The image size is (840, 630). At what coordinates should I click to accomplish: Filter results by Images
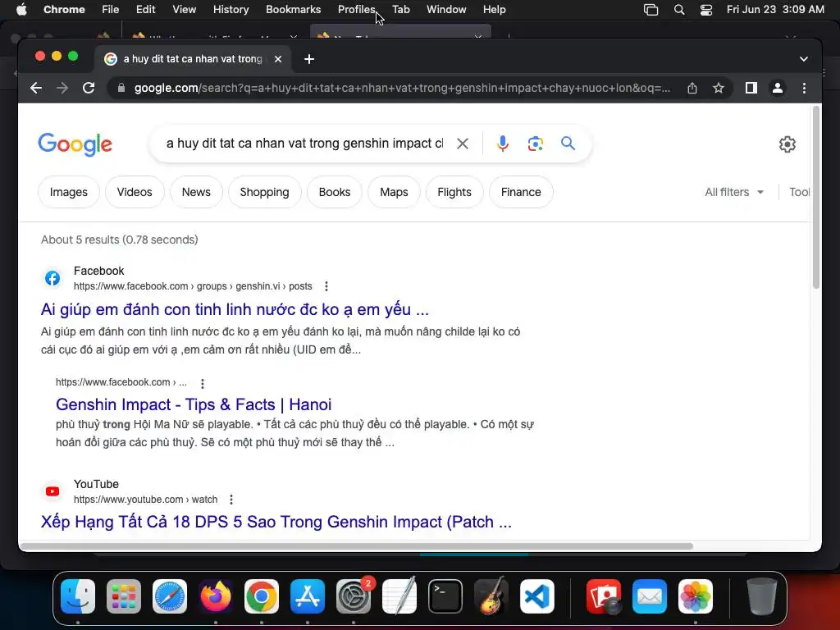69,192
